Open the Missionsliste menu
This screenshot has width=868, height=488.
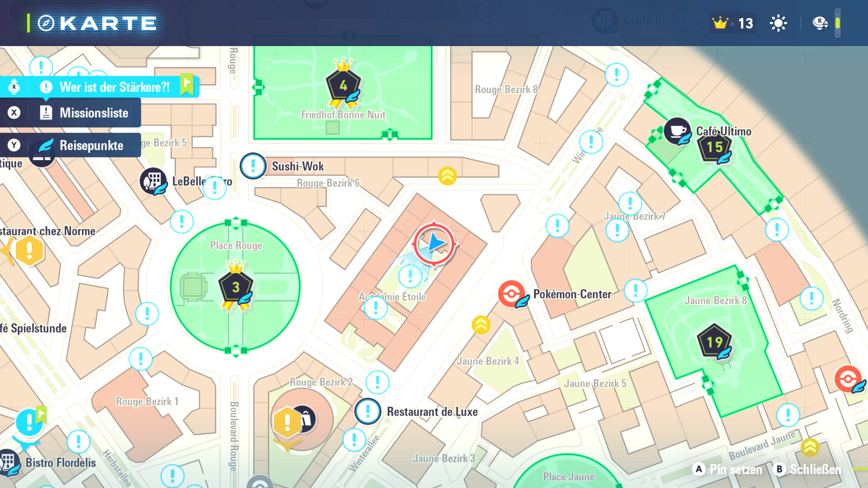tap(94, 113)
